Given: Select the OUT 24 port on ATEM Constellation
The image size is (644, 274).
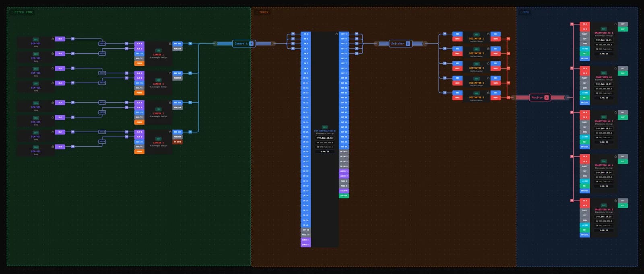Looking at the screenshot, I should [344, 147].
